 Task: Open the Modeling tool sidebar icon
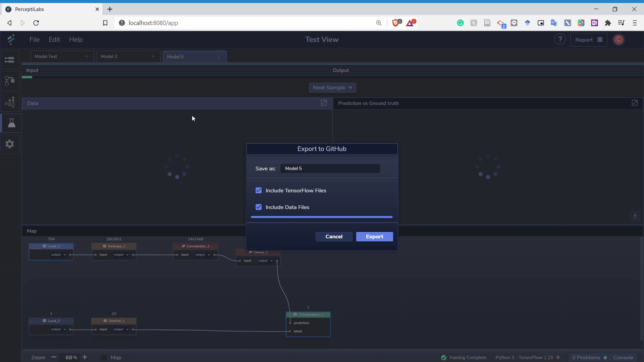click(x=10, y=81)
